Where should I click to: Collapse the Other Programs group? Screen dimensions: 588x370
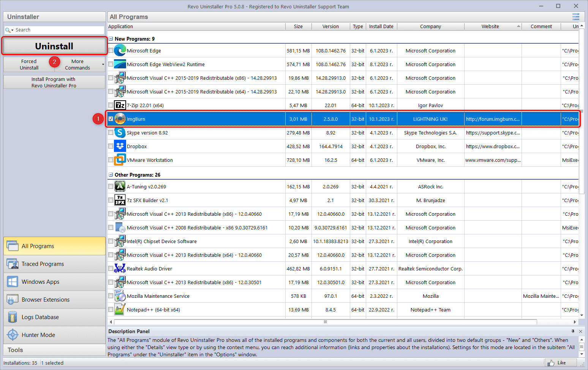[x=110, y=175]
